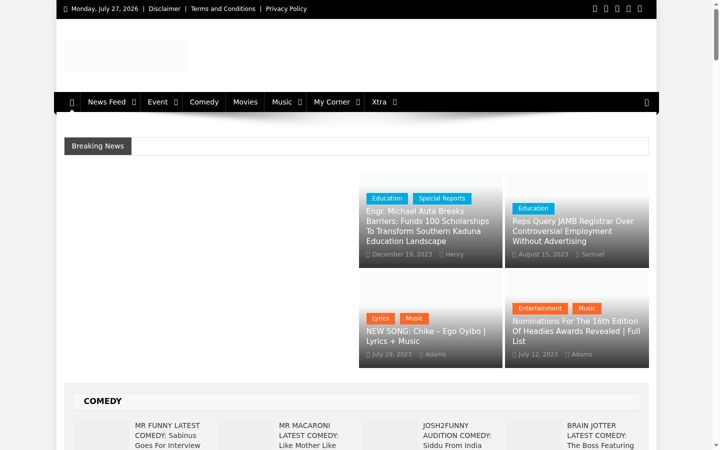The width and height of the screenshot is (720, 450).
Task: View author Samuel's posts
Action: tap(592, 254)
